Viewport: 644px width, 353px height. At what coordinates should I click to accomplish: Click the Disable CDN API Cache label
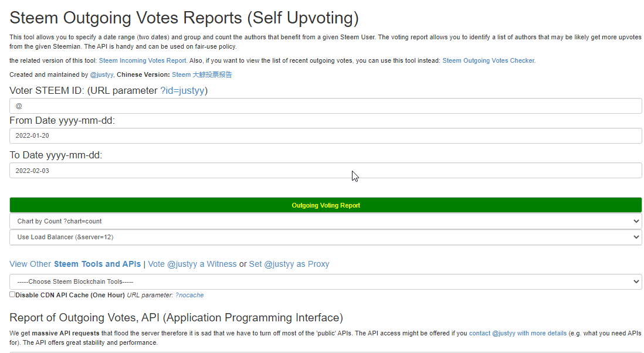[x=70, y=295]
